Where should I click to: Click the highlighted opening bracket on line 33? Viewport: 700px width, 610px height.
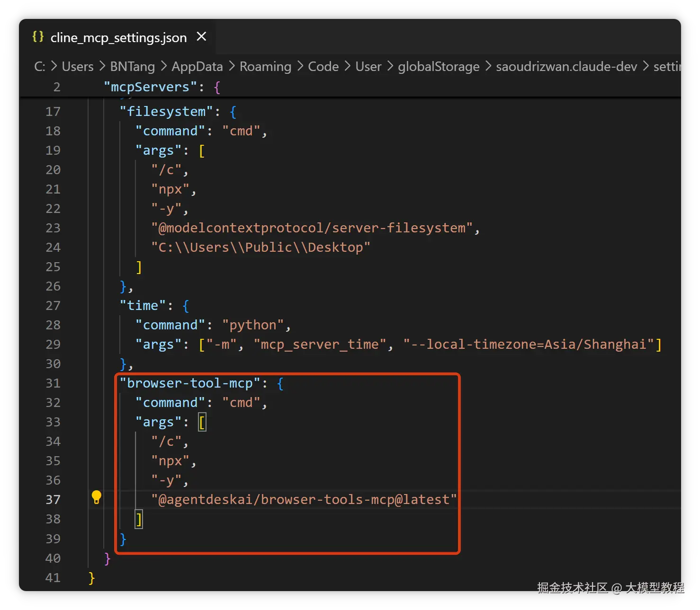pos(202,422)
